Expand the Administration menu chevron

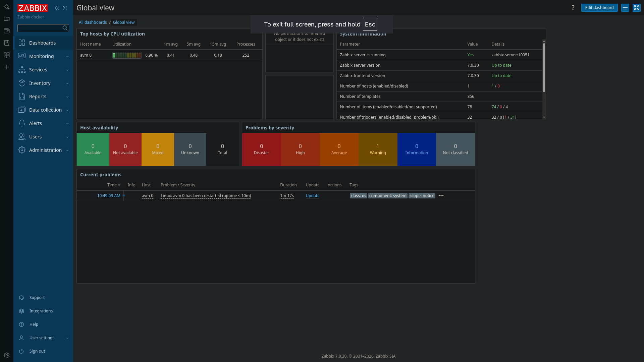tap(67, 150)
